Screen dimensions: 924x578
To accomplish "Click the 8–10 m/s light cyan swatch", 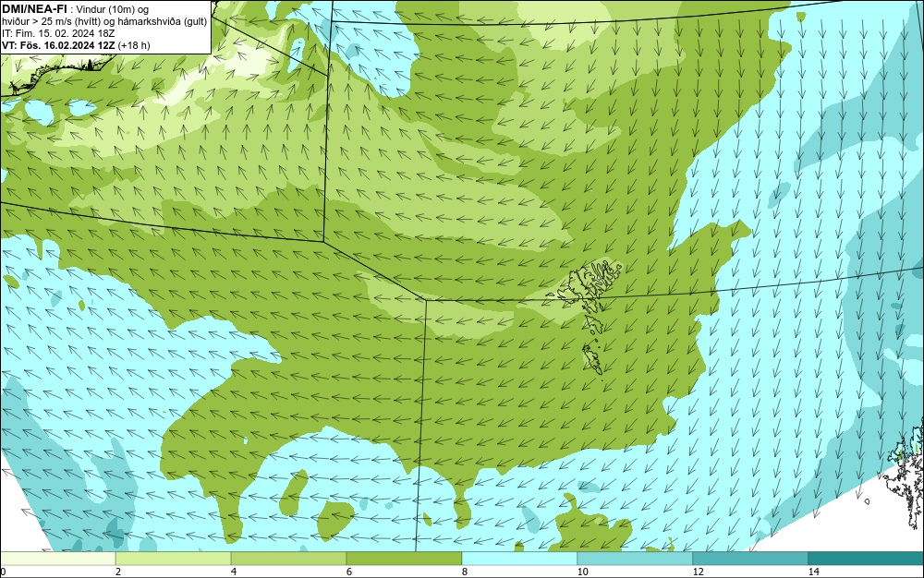I will [519, 559].
